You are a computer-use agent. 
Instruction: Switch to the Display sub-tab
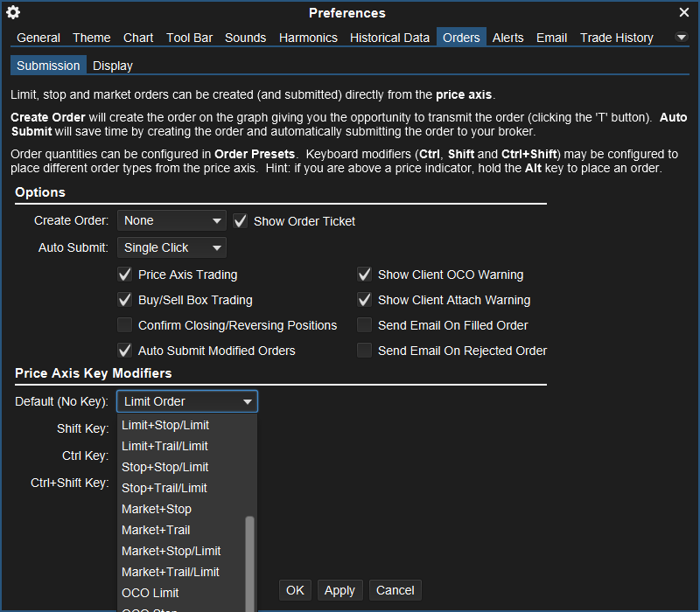click(x=112, y=66)
